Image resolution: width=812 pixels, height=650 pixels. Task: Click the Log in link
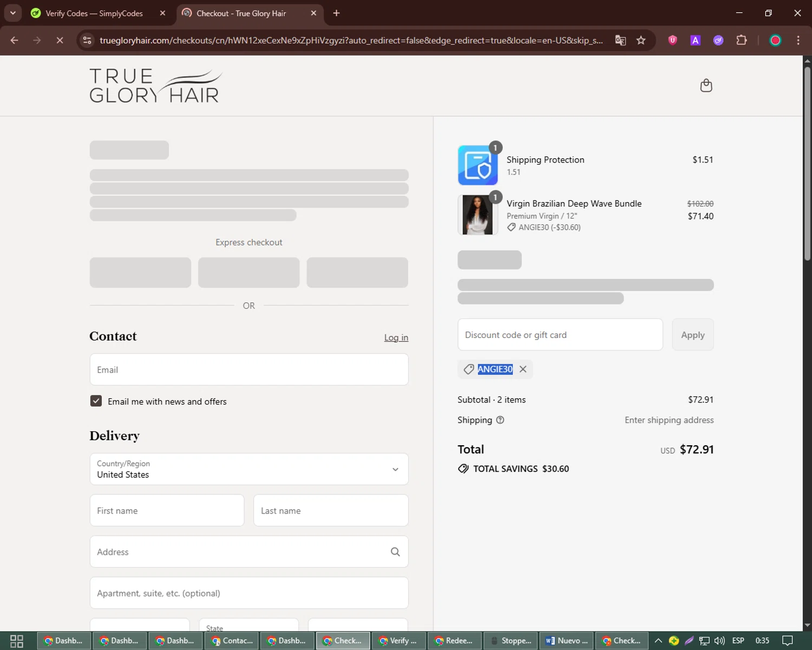click(396, 337)
